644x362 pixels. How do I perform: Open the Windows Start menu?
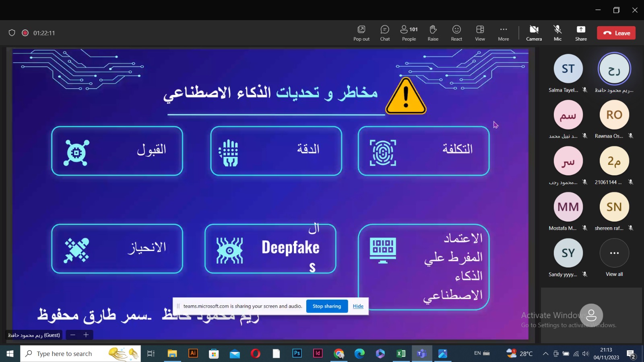(10, 354)
